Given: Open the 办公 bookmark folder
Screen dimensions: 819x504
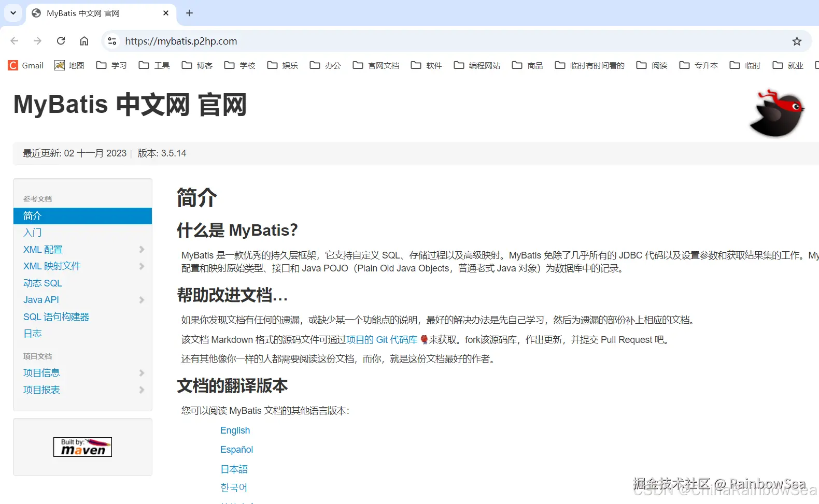Looking at the screenshot, I should (326, 65).
